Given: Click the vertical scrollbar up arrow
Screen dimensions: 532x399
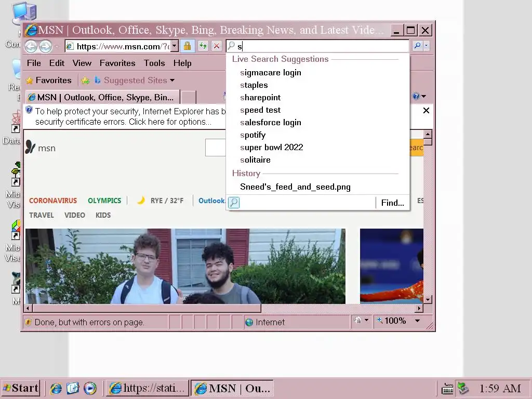Looking at the screenshot, I should pyautogui.click(x=428, y=134).
